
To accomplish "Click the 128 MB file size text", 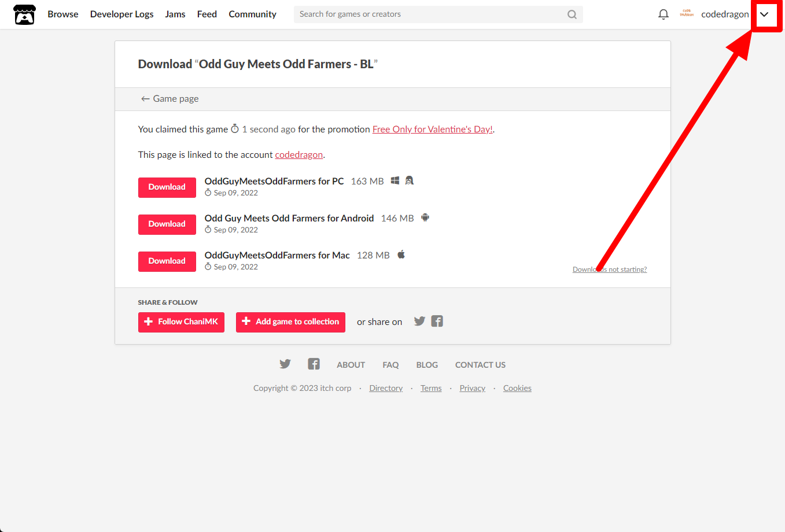I will coord(373,256).
